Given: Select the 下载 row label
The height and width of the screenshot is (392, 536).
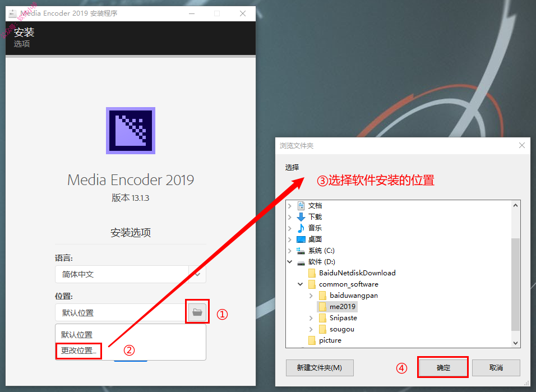Looking at the screenshot, I should tap(315, 217).
